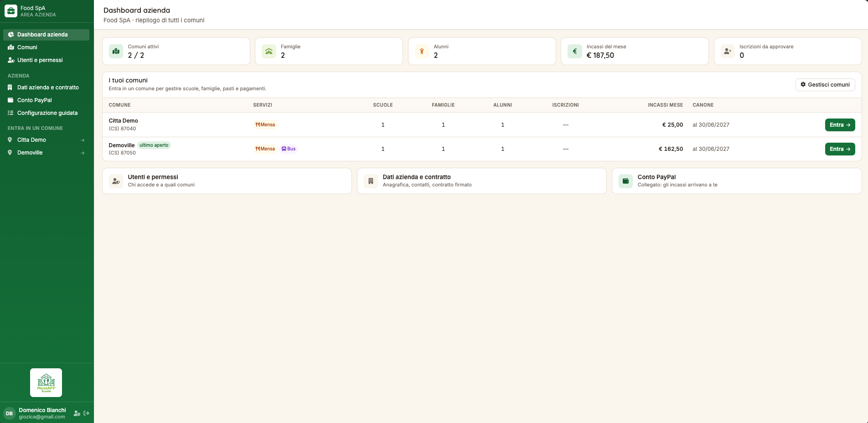The width and height of the screenshot is (868, 423).
Task: Click the wallet icon on Conto PayPal card
Action: 625,181
